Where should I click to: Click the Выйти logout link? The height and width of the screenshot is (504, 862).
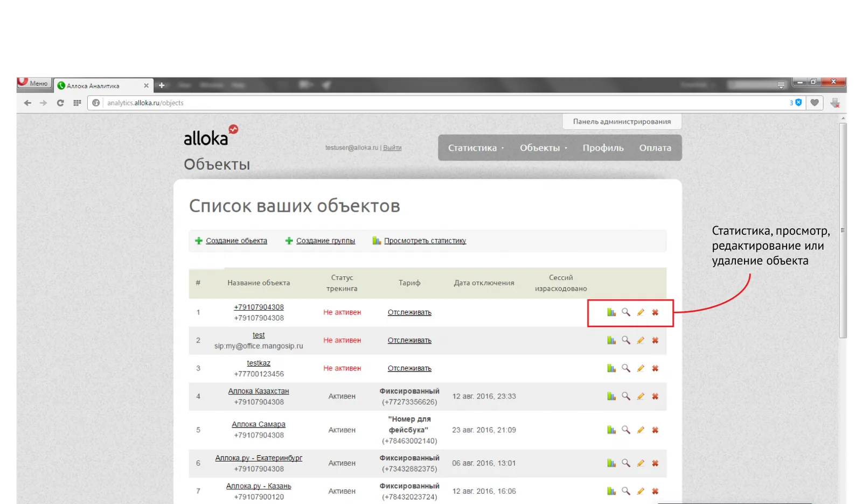coord(392,148)
